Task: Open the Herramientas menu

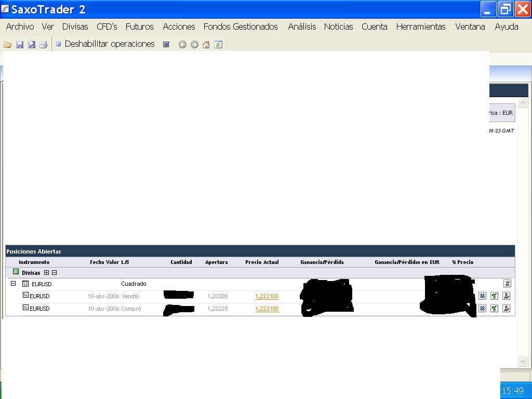Action: [421, 27]
